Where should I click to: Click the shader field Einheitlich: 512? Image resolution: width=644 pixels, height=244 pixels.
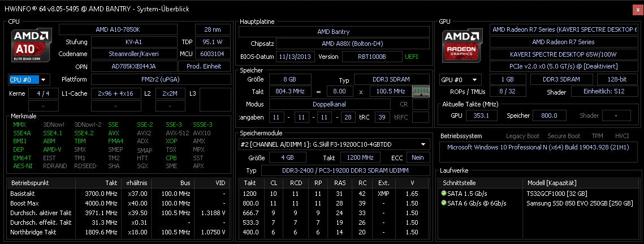(x=604, y=91)
